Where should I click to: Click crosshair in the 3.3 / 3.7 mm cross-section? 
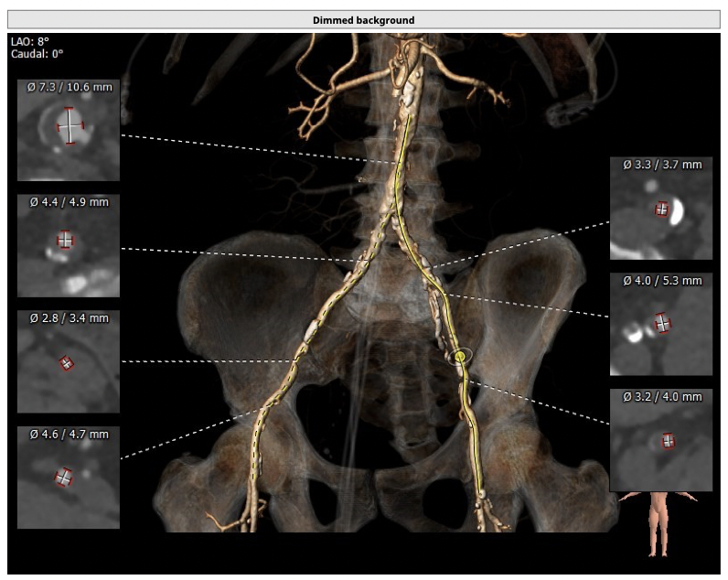click(x=661, y=209)
